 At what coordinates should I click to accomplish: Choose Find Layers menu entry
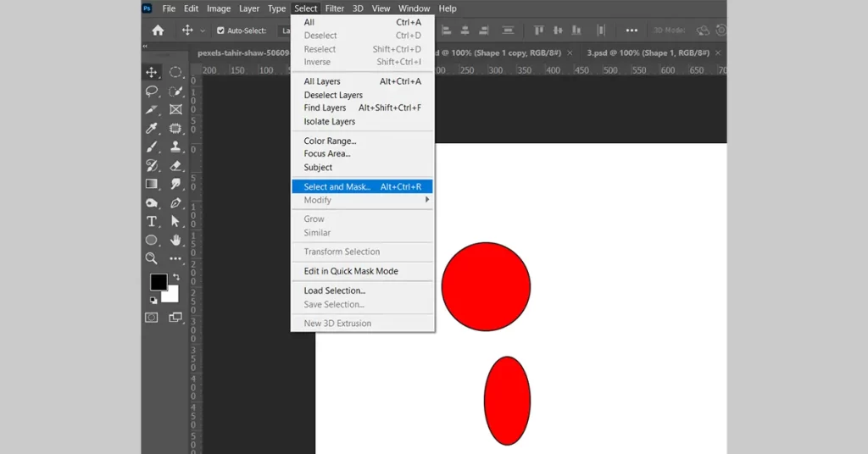click(x=362, y=108)
